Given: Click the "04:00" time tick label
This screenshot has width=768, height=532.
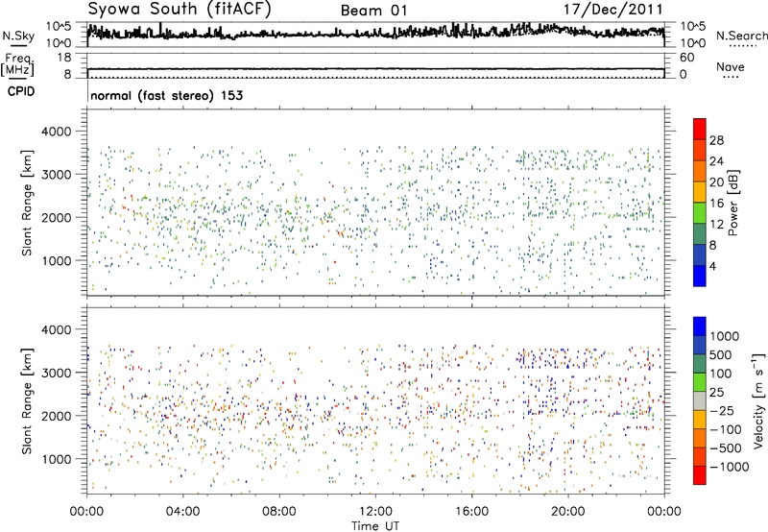Looking at the screenshot, I should (182, 512).
